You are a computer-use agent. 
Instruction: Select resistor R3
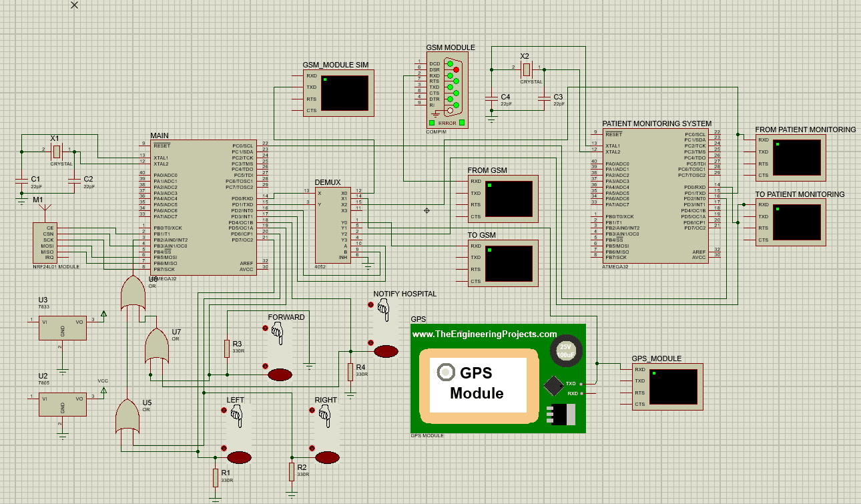[x=228, y=348]
